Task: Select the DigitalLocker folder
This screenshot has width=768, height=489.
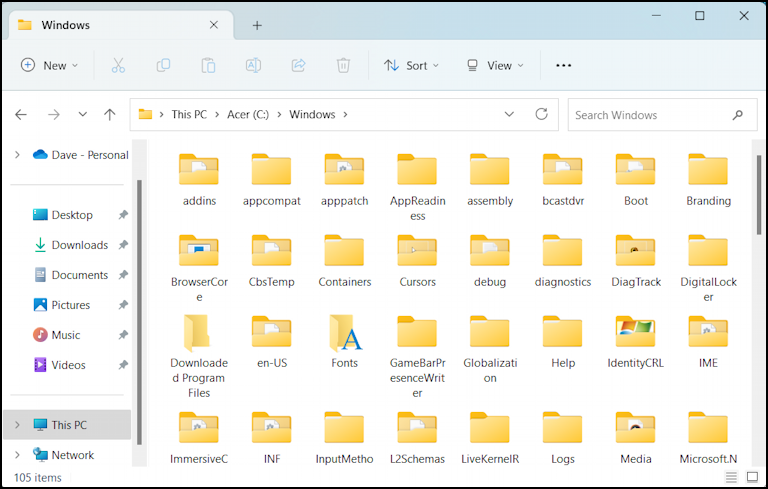Action: pos(708,269)
